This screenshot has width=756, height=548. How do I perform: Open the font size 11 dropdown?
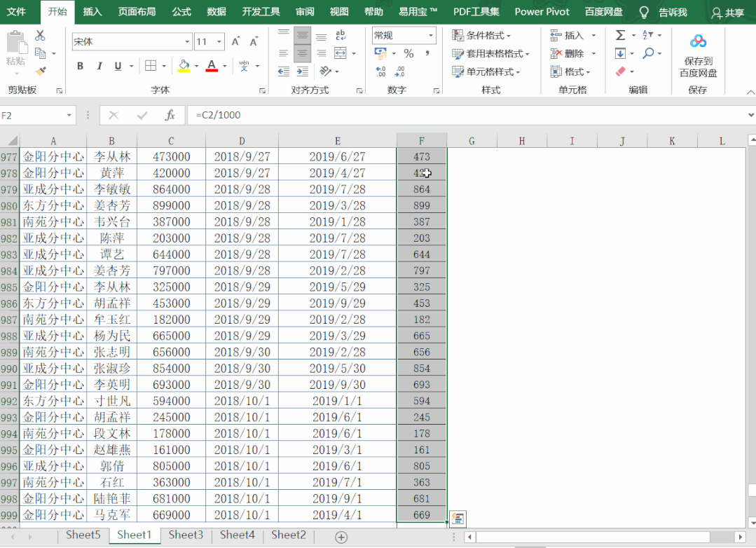click(x=219, y=42)
